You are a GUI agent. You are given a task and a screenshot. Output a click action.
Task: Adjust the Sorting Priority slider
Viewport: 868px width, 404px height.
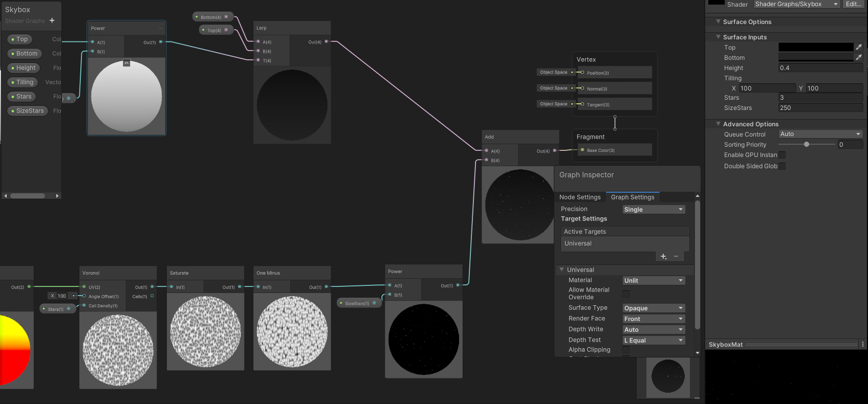(x=807, y=144)
